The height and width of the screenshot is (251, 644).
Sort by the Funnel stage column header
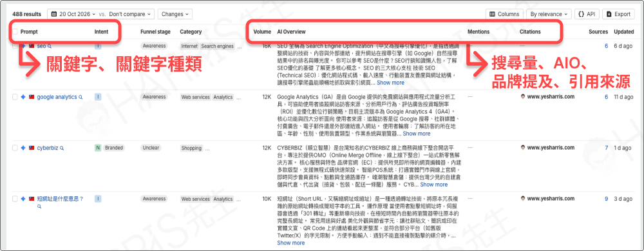click(x=155, y=32)
